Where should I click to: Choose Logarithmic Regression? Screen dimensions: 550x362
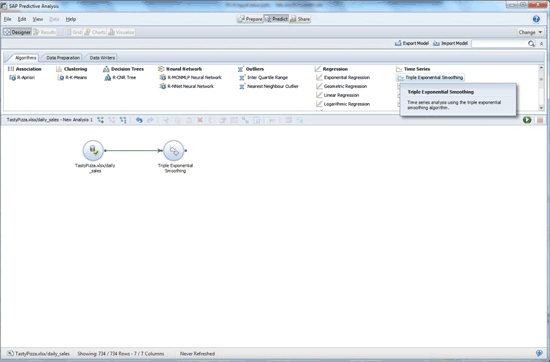(343, 104)
